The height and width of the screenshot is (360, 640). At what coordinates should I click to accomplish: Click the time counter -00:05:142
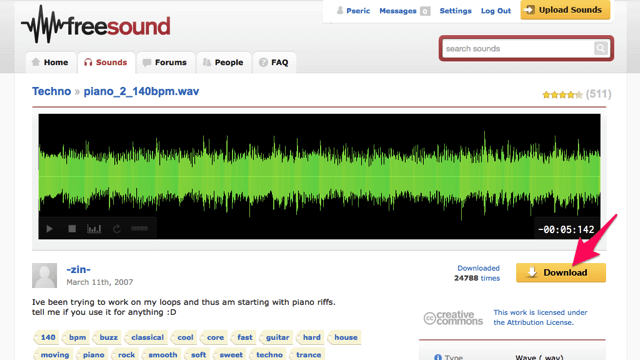click(566, 229)
